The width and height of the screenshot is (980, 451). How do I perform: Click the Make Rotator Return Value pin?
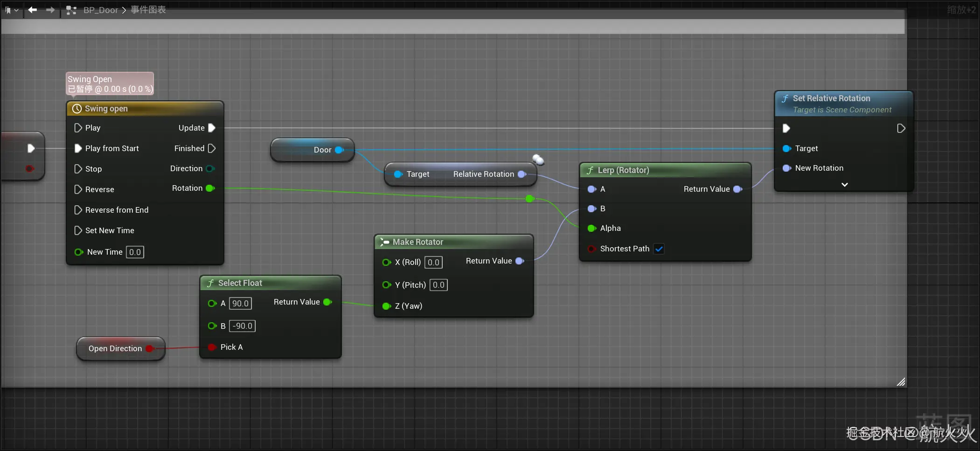point(520,261)
